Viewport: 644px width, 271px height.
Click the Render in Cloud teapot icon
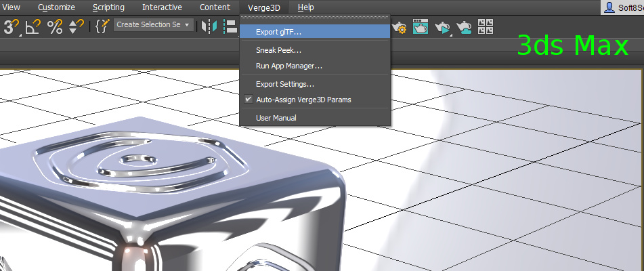click(464, 27)
